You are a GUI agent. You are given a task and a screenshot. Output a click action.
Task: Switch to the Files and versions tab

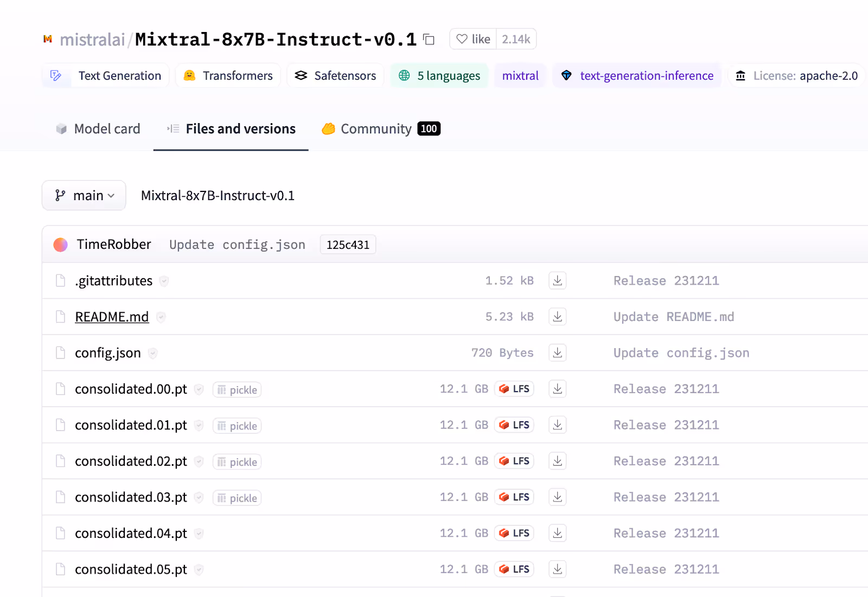click(x=231, y=129)
